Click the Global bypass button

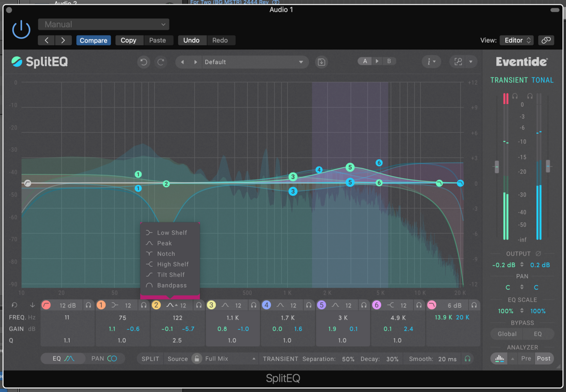coord(507,334)
